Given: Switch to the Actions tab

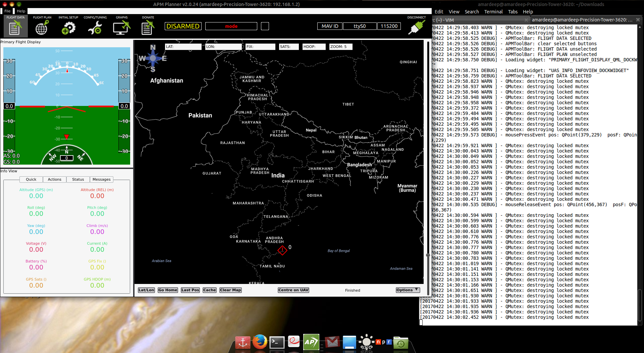Looking at the screenshot, I should click(55, 179).
